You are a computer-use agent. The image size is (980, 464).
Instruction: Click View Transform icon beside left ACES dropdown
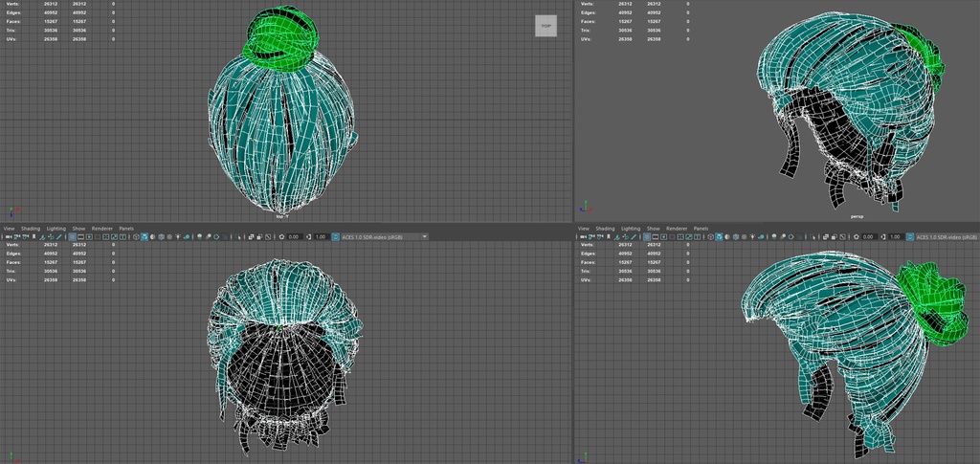click(335, 236)
